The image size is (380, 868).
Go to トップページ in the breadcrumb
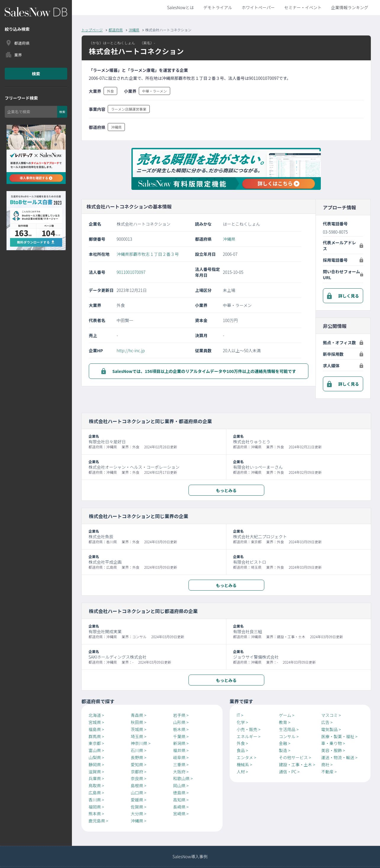(x=92, y=30)
